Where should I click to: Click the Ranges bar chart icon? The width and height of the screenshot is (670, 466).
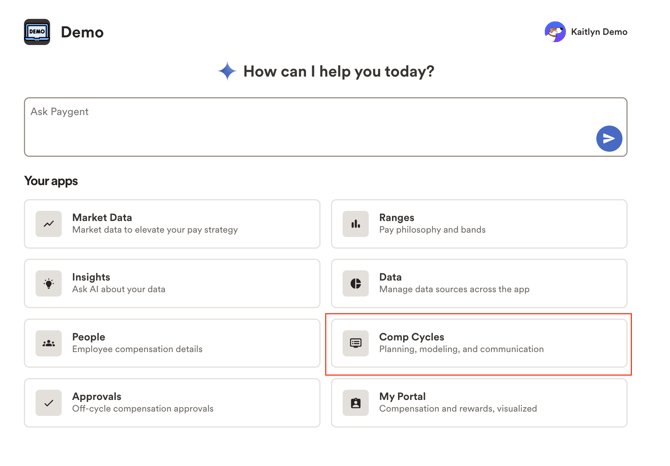coord(356,224)
